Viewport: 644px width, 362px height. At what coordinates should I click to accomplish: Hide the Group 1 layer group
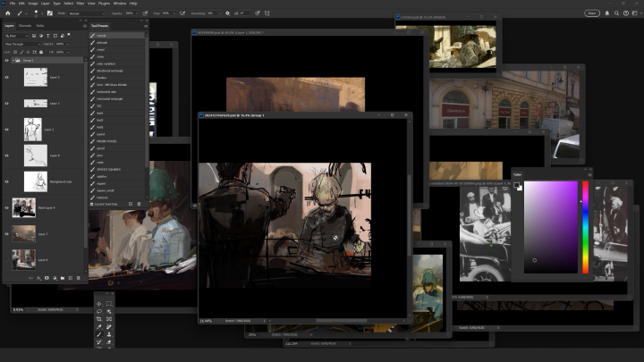pos(6,61)
